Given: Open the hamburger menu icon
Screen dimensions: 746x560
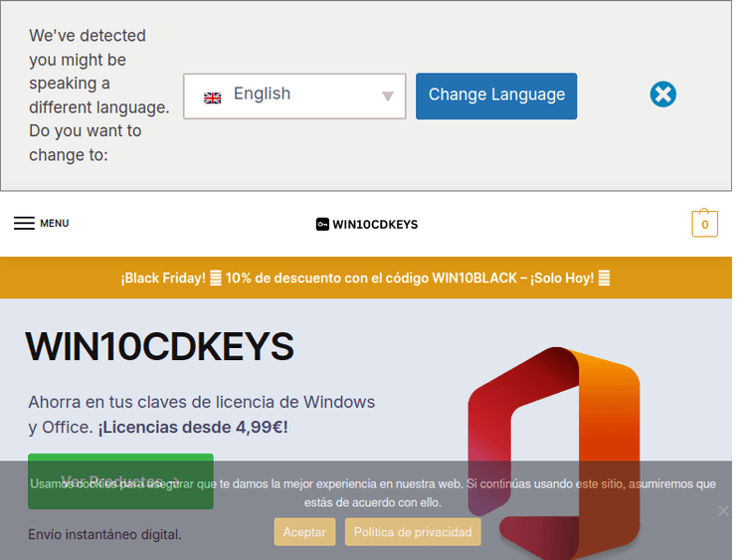Looking at the screenshot, I should tap(24, 223).
